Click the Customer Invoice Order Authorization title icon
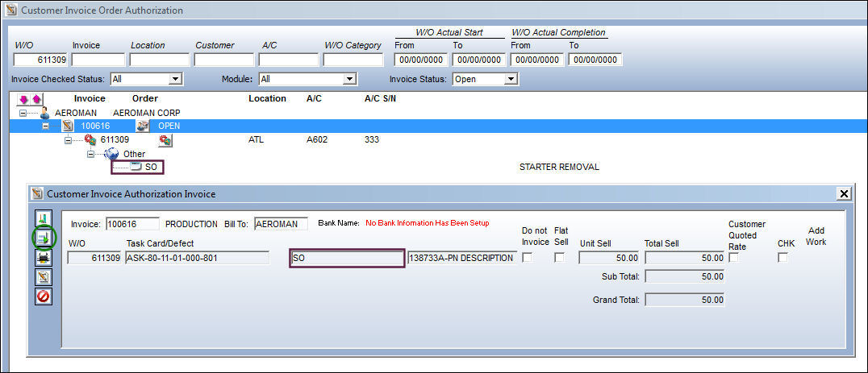Screen dimensions: 868x373 pos(11,10)
